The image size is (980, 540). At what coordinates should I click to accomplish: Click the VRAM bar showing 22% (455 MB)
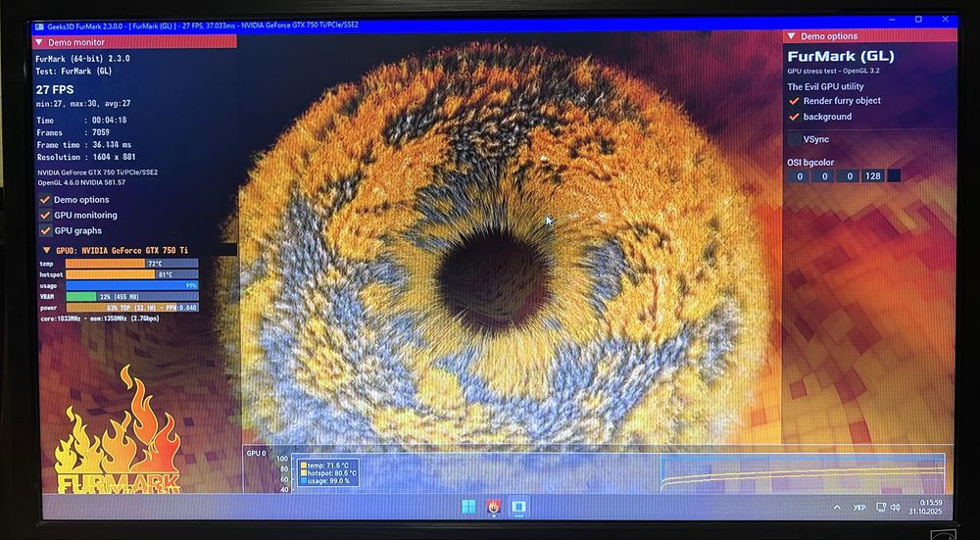point(132,296)
